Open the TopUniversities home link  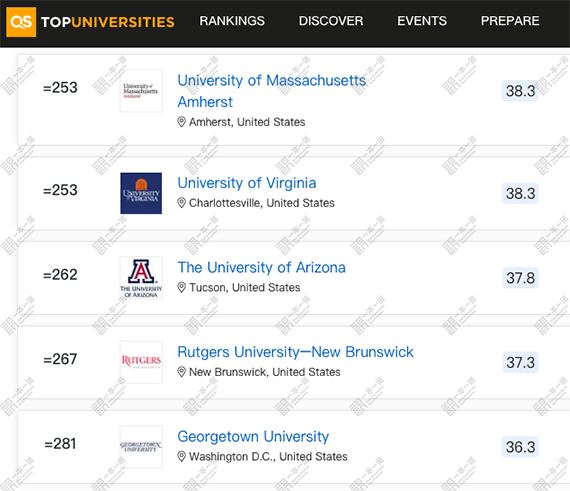coord(108,22)
